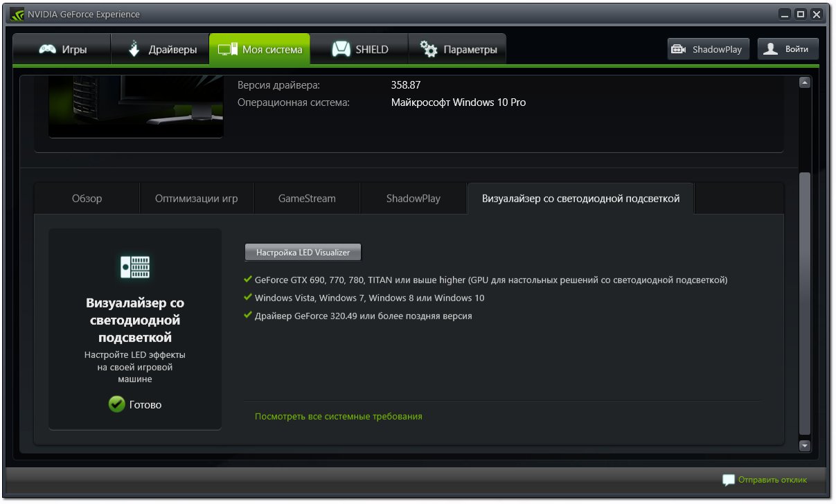Click Настройте LED эффекты description text
The image size is (836, 504).
(x=135, y=367)
